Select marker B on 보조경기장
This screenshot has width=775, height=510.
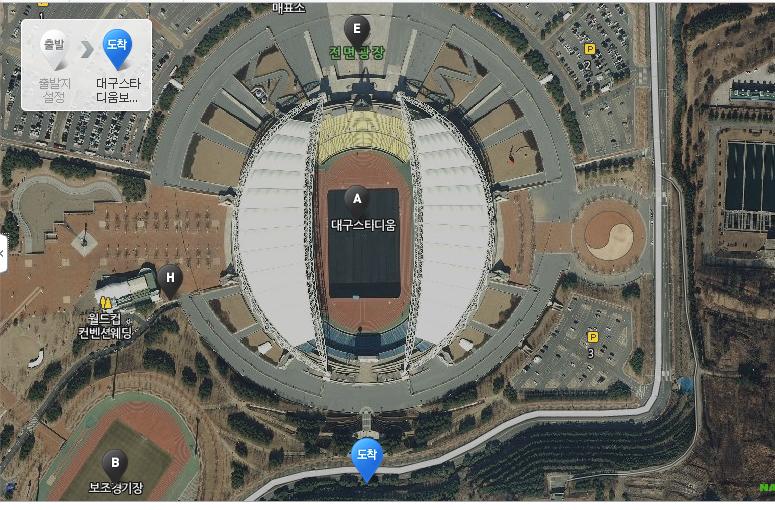[x=115, y=465]
